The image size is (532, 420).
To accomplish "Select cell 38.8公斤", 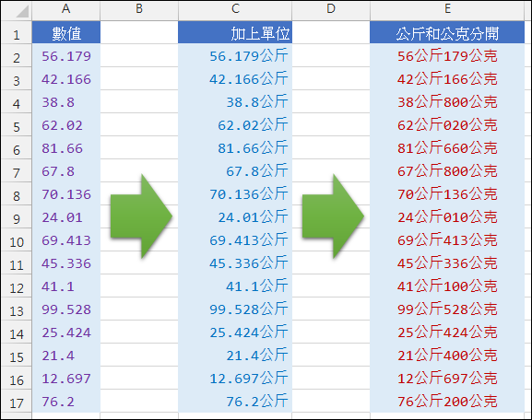I will tap(235, 101).
